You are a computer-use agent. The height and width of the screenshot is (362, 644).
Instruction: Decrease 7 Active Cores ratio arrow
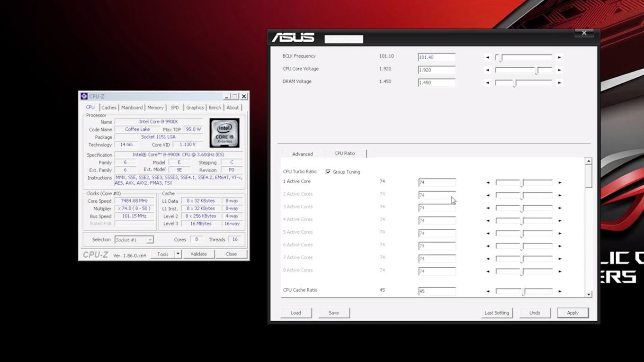tap(488, 259)
